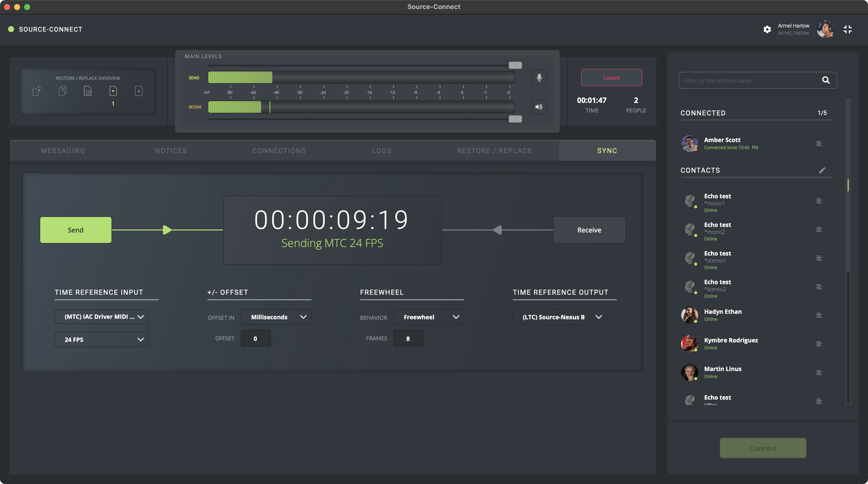
Task: Switch to the Messaging tab
Action: [63, 151]
